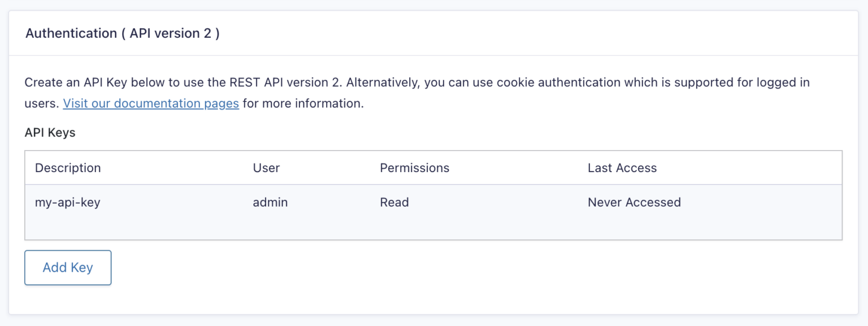This screenshot has width=868, height=326.
Task: Click the Never Accessed status cell
Action: pos(634,203)
